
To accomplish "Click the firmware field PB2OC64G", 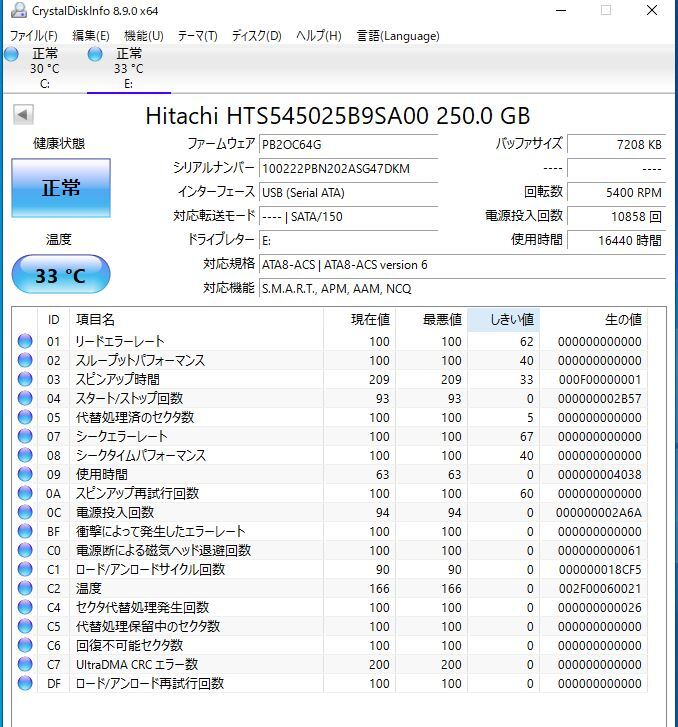I will (348, 145).
